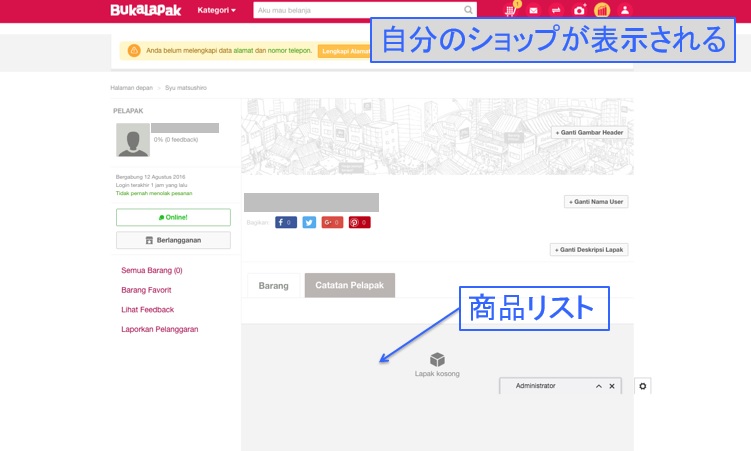Click the camera sell-item icon

click(580, 10)
